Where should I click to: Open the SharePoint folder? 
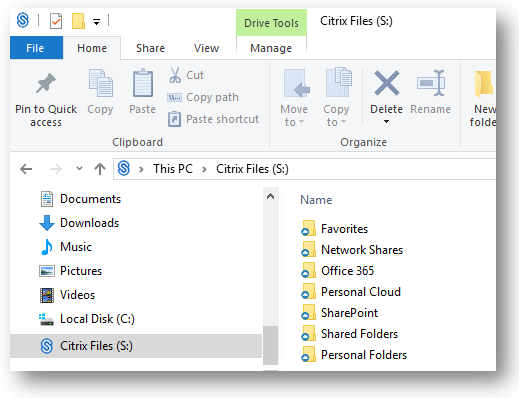click(349, 313)
